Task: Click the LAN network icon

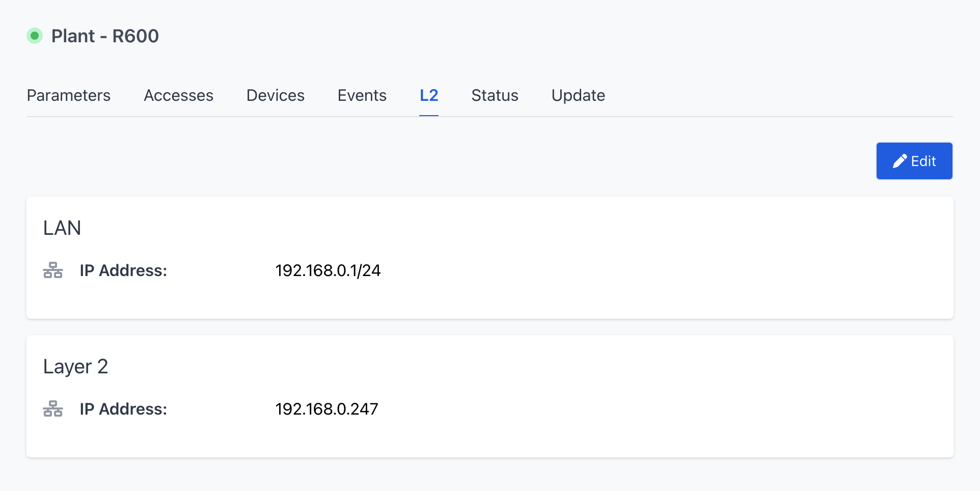Action: tap(53, 270)
